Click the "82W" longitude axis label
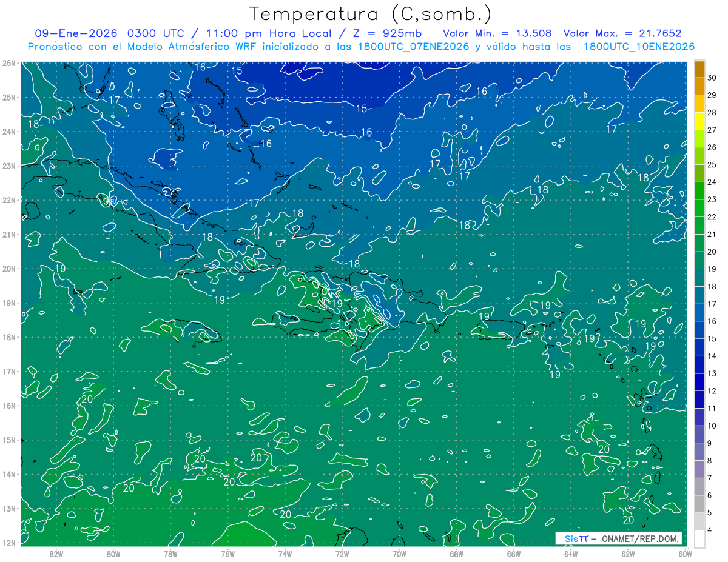Viewport: 728px width, 562px height. (x=56, y=554)
